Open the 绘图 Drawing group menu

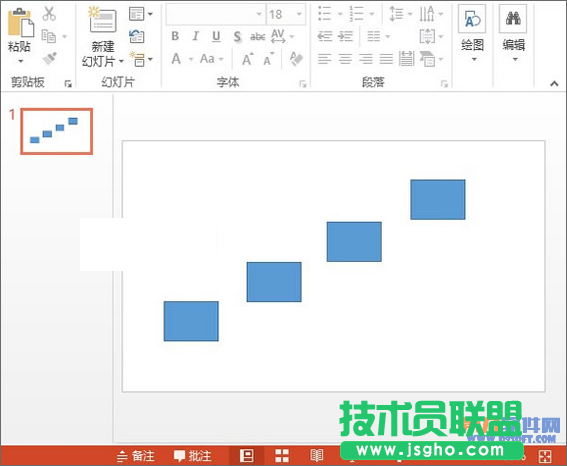[472, 34]
